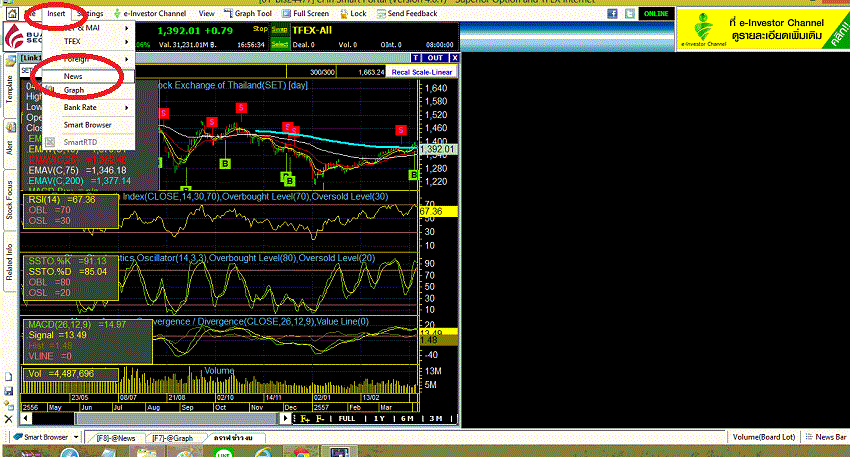Toggle the Lock toolbar button
Image resolution: width=850 pixels, height=457 pixels.
[353, 14]
